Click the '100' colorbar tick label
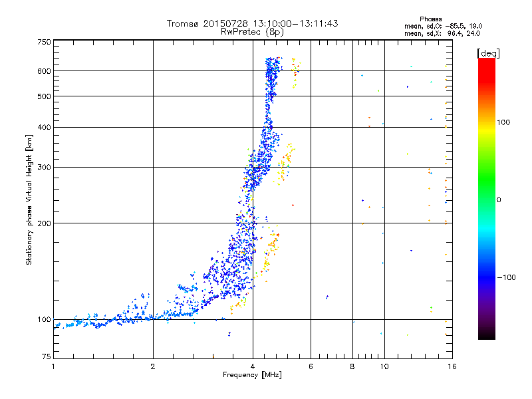Image resolution: width=532 pixels, height=399 pixels. [503, 122]
